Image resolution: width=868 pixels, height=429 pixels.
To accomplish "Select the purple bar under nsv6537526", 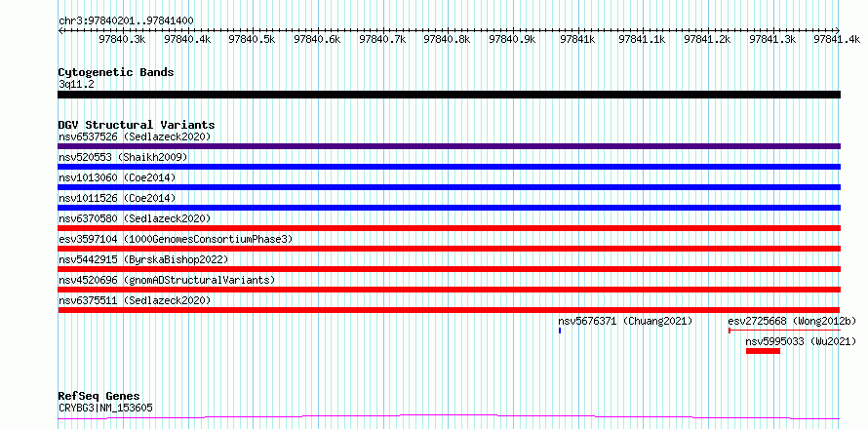I will point(449,146).
